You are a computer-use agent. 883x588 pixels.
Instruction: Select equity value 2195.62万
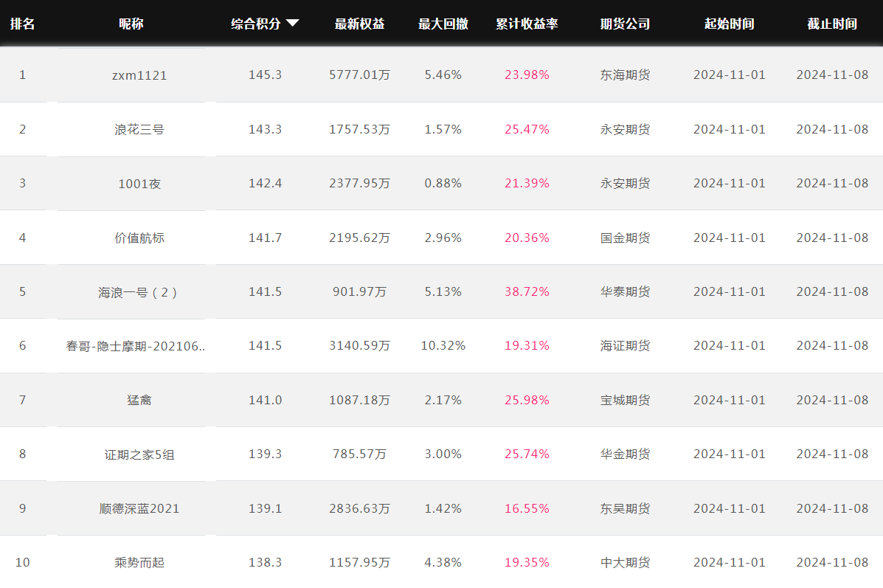pos(359,238)
